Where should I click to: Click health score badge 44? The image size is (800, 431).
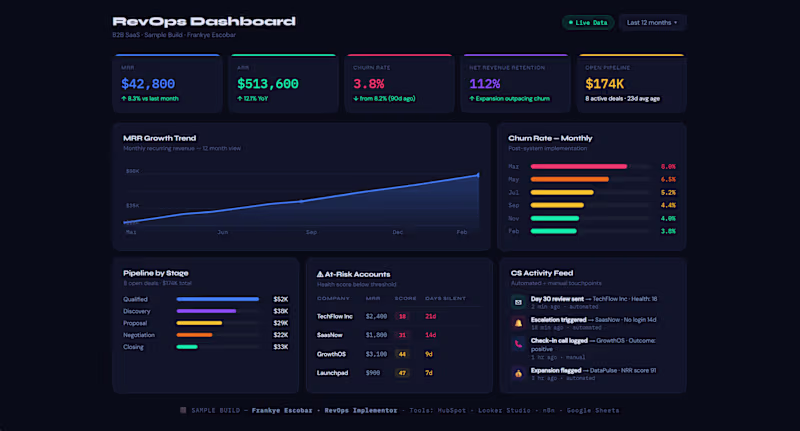402,354
